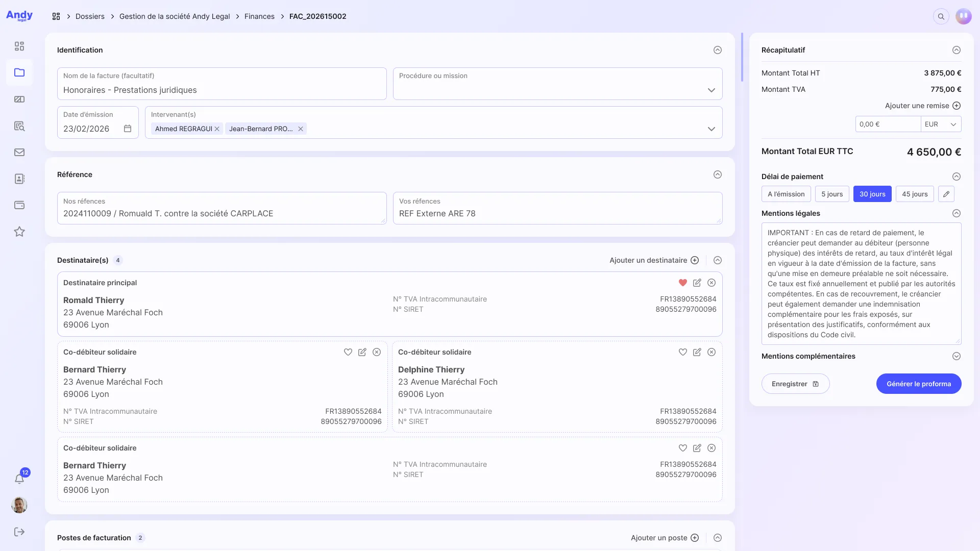Screen dimensions: 980x551
Task: Select payment delay A l'émission
Action: click(786, 194)
